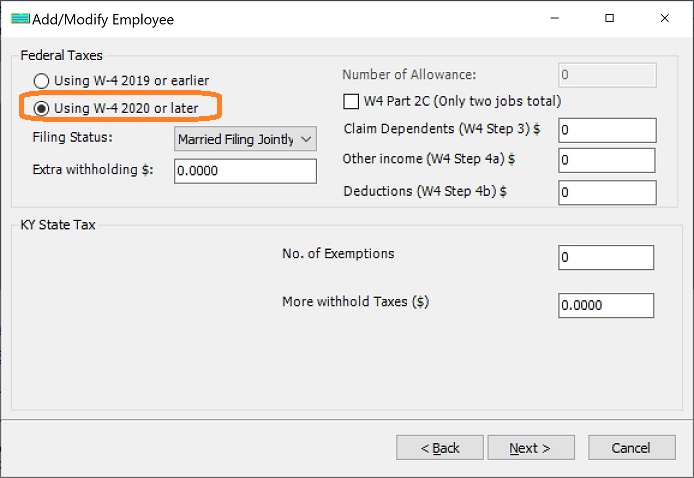
Task: Close the Add/Modify Employee dialog
Action: (666, 18)
